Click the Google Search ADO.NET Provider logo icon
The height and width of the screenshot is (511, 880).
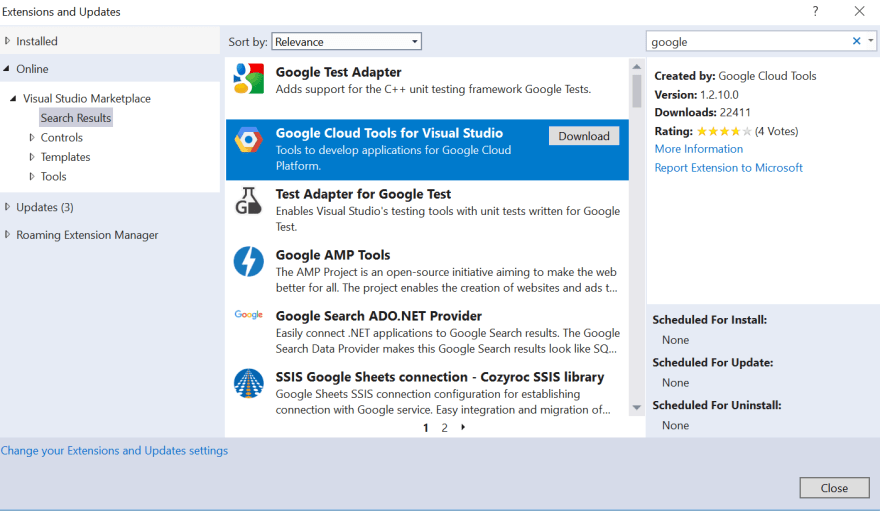[x=249, y=315]
